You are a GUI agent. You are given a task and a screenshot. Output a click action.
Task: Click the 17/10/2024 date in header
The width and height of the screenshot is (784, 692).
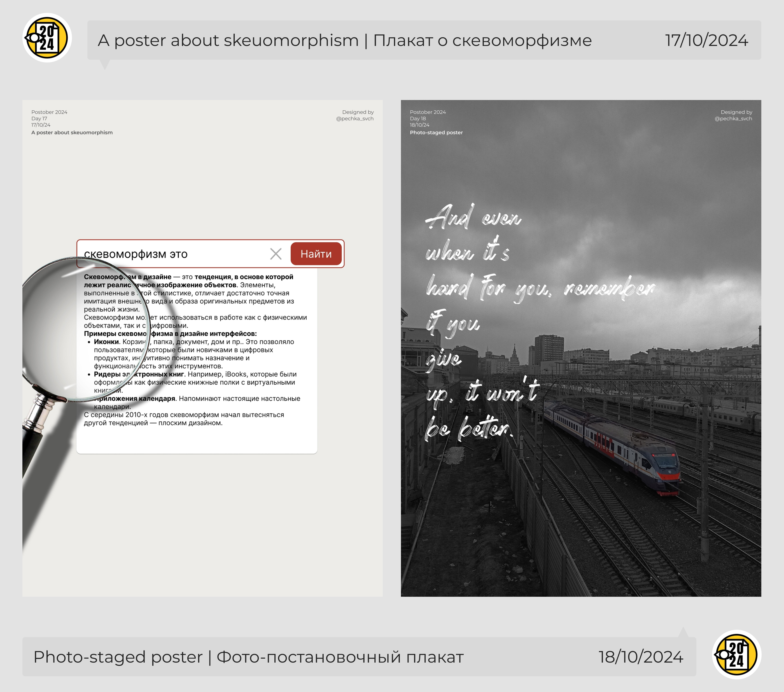706,40
